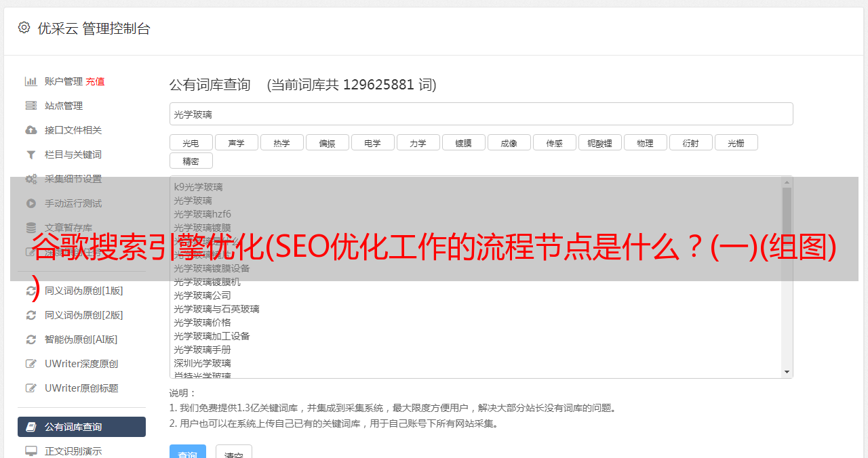868x458 pixels.
Task: Click the 精密 tag button
Action: [191, 161]
